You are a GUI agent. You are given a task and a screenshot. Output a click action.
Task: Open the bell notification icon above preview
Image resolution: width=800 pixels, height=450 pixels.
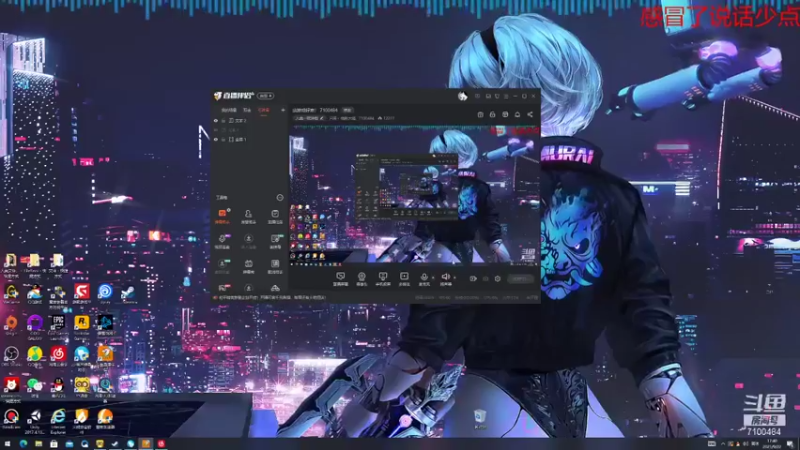[x=517, y=114]
